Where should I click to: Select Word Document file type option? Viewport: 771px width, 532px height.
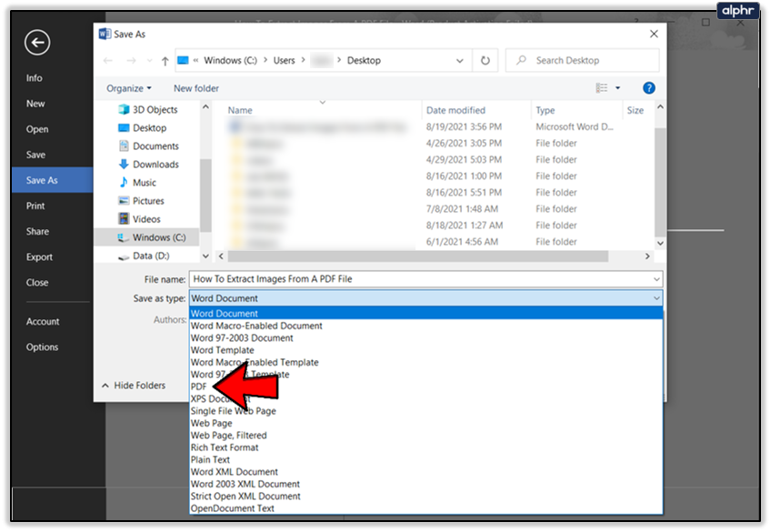pos(426,313)
